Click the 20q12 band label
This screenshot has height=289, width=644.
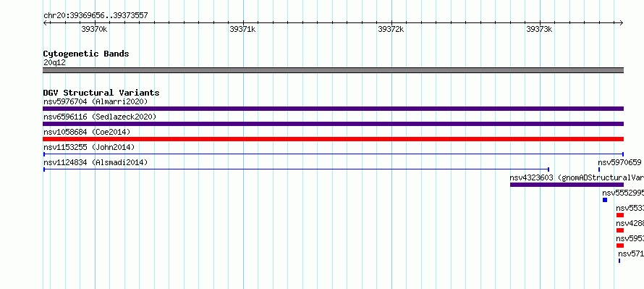click(54, 63)
